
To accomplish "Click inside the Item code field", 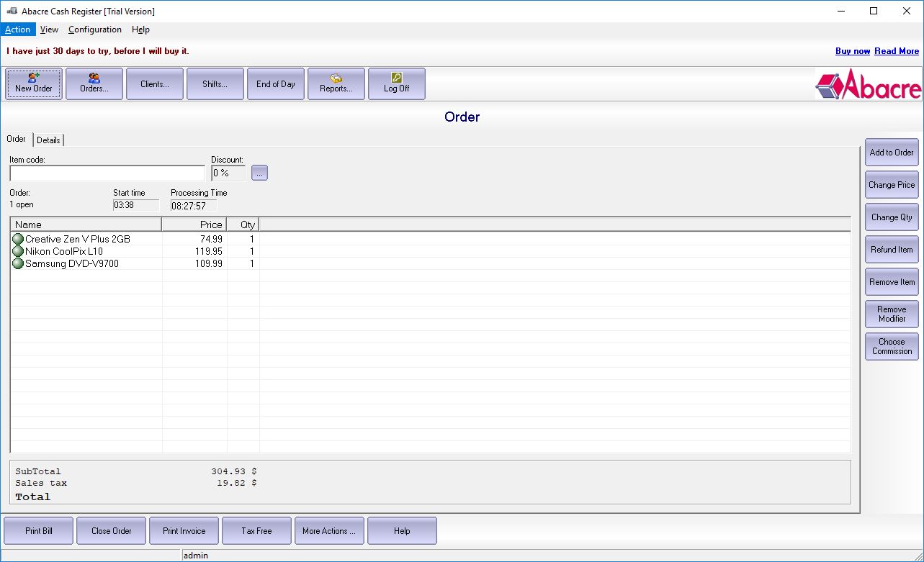I will click(x=106, y=173).
